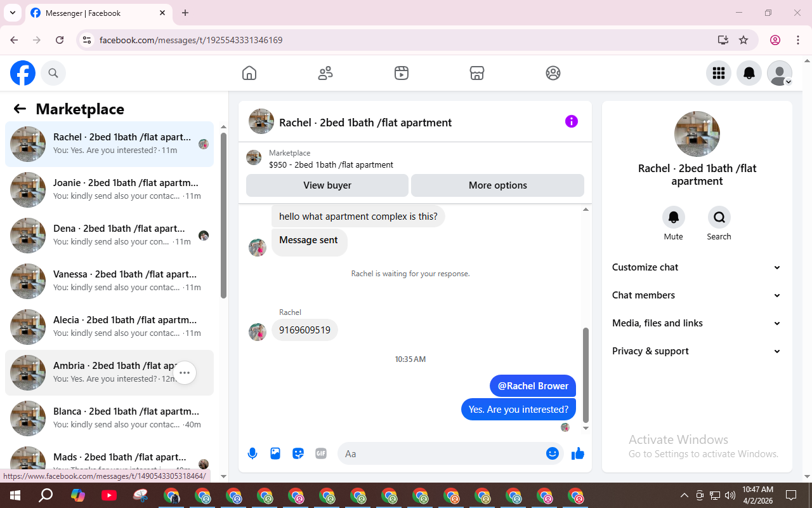Open the Windows Start menu
This screenshot has width=812, height=508.
point(15,495)
